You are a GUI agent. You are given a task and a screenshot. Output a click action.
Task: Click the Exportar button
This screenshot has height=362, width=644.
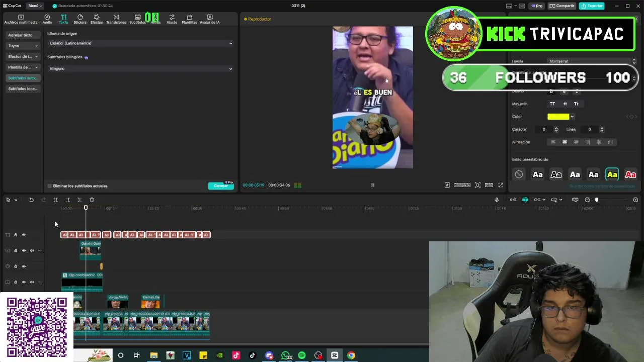pos(592,6)
